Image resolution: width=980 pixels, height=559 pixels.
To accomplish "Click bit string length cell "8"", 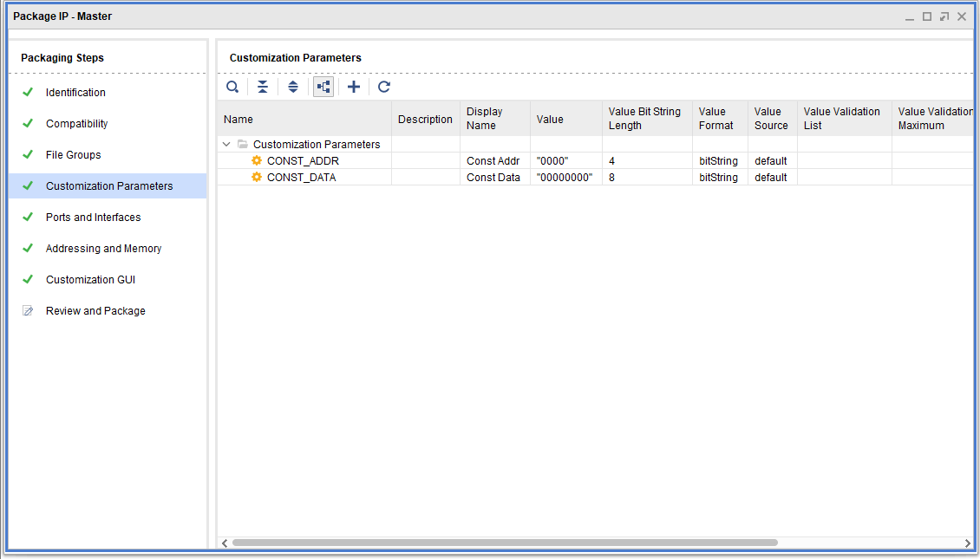I will [x=647, y=178].
